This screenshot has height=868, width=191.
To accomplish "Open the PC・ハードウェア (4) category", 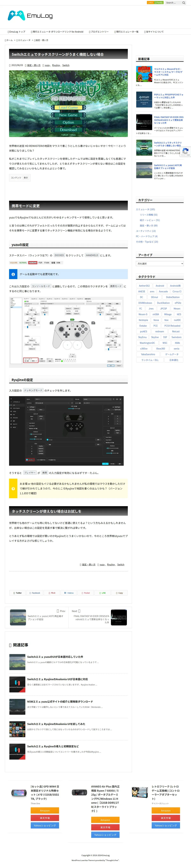I will tap(147, 236).
